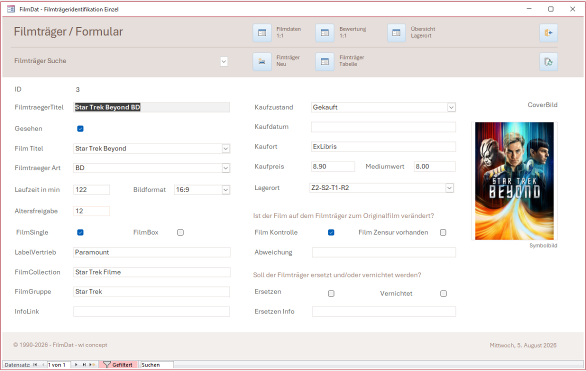Image resolution: width=586 pixels, height=371 pixels.
Task: Enable the FilmBox checkbox
Action: click(x=181, y=232)
